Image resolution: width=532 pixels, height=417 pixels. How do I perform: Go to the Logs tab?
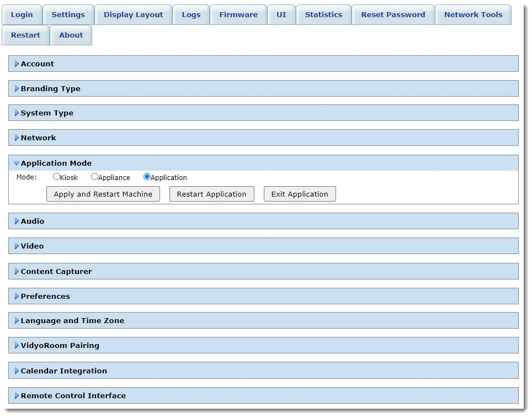click(x=191, y=14)
